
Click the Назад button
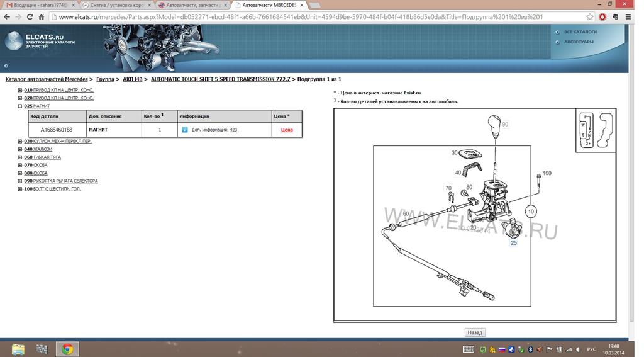[475, 332]
